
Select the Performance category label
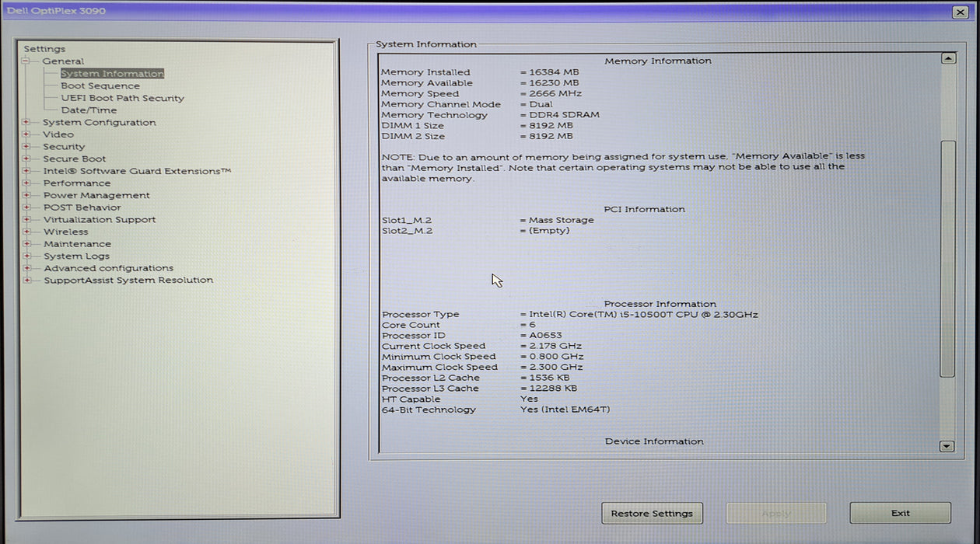(x=77, y=183)
